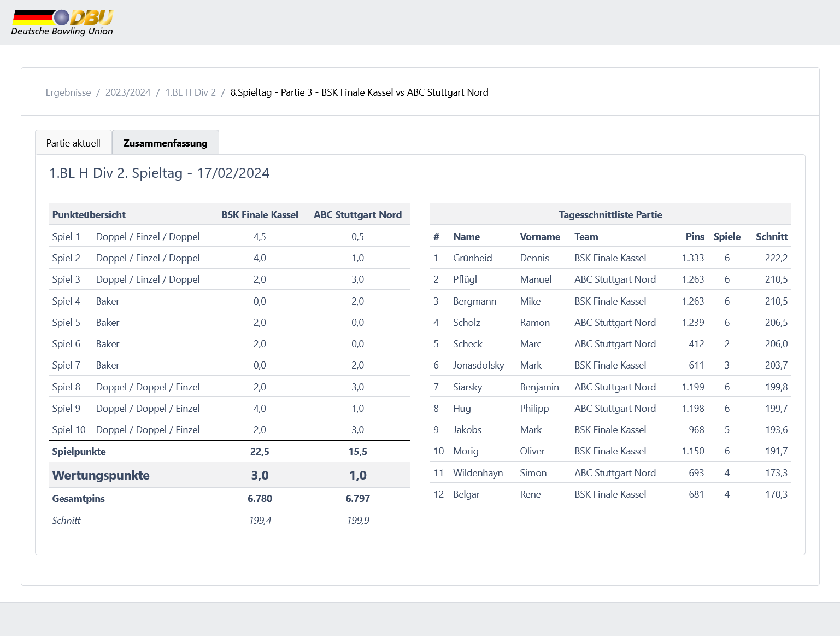Open the Ergebnisse breadcrumb link
The height and width of the screenshot is (636, 840).
point(68,92)
